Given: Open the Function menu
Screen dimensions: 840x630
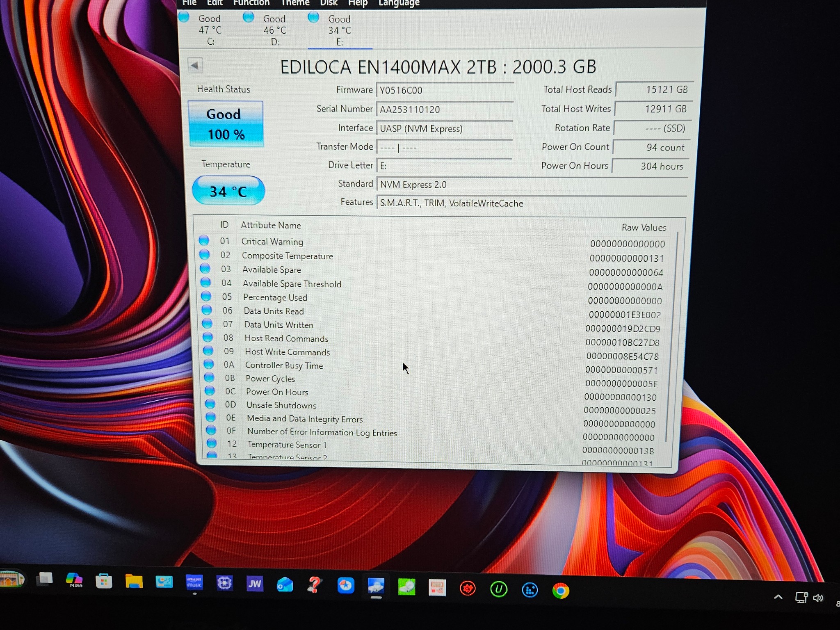Looking at the screenshot, I should pos(251,3).
